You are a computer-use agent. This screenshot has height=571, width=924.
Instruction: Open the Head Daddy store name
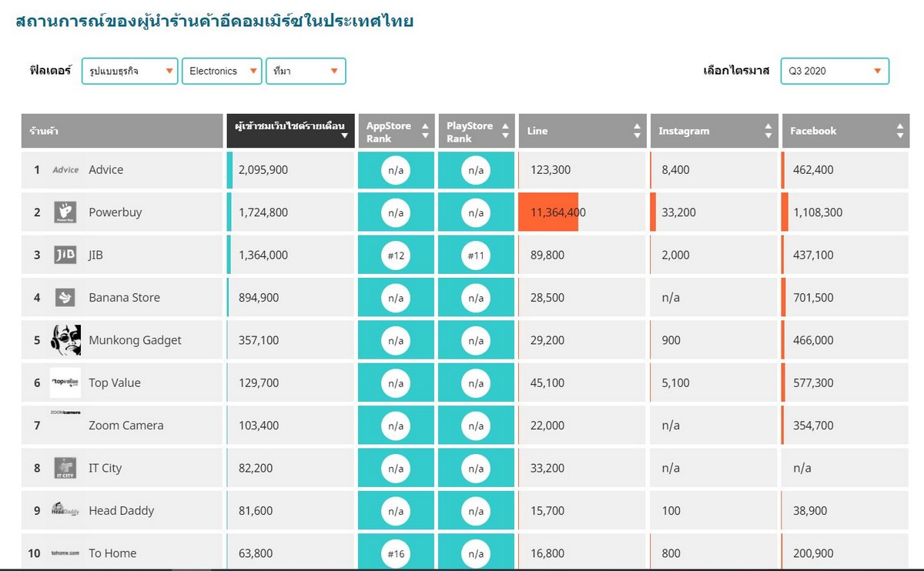(122, 510)
